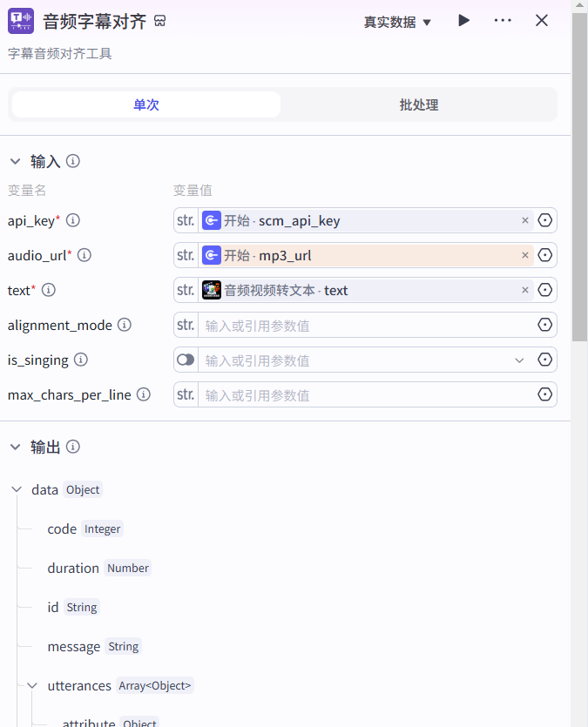Switch to the 批处理 tab
588x727 pixels.
(418, 104)
